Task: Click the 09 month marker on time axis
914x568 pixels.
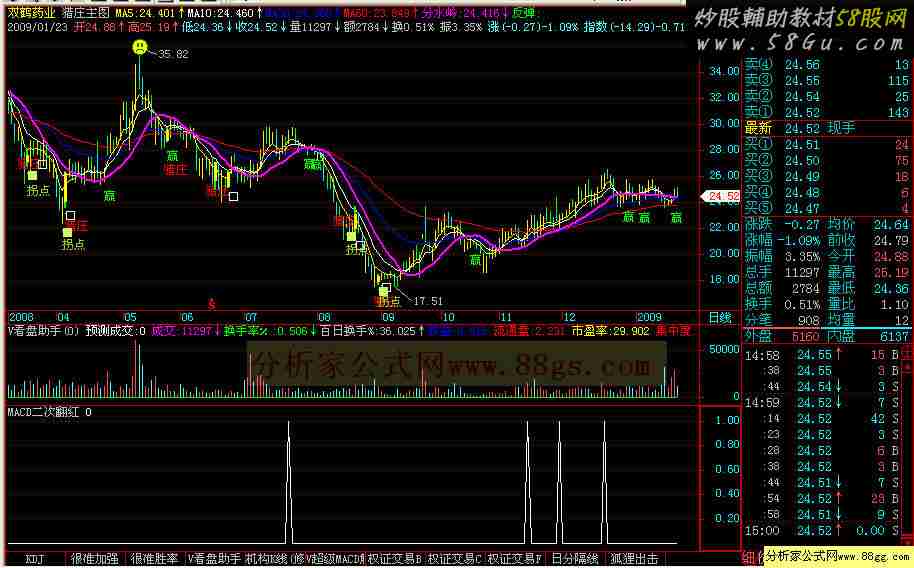Action: [x=387, y=318]
